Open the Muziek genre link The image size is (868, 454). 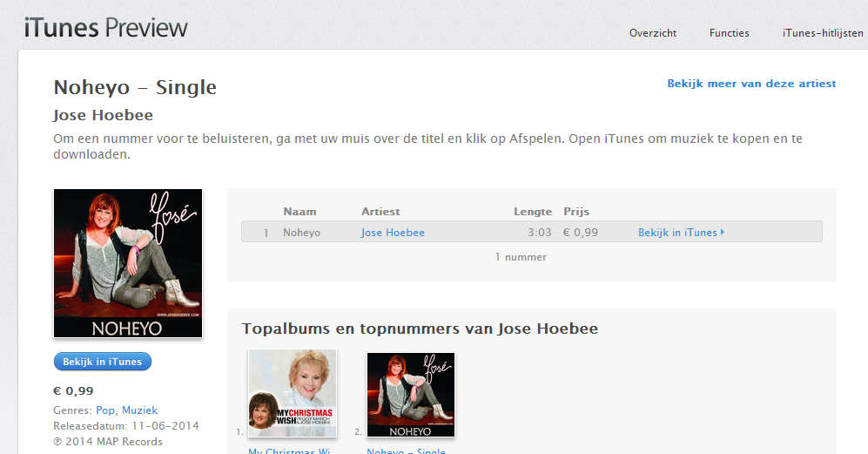point(139,410)
